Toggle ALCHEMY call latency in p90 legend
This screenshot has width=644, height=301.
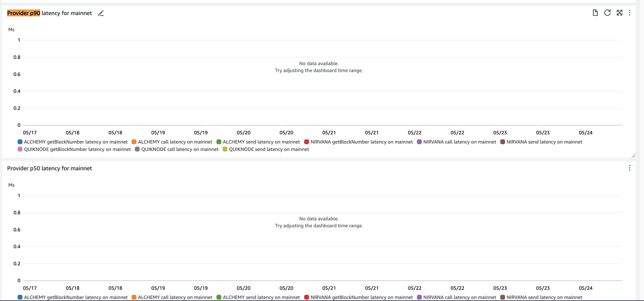[172, 142]
